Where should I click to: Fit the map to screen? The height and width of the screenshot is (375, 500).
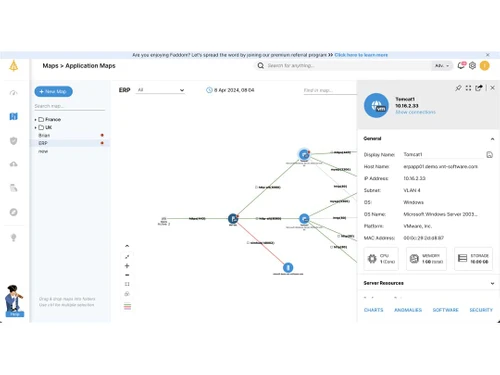tap(127, 284)
